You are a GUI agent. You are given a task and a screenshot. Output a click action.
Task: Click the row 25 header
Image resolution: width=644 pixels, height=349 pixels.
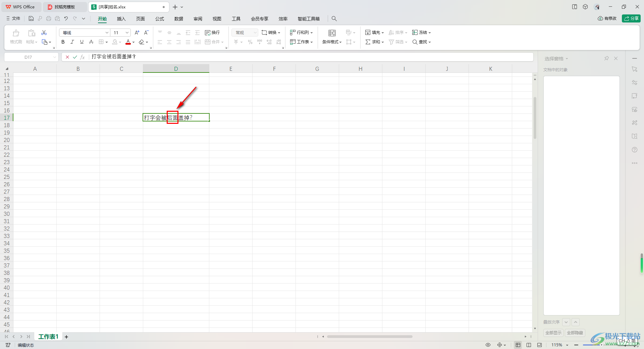7,177
